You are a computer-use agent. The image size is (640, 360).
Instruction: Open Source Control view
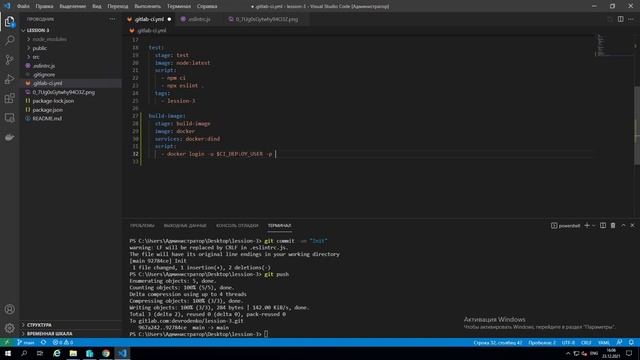click(x=9, y=60)
